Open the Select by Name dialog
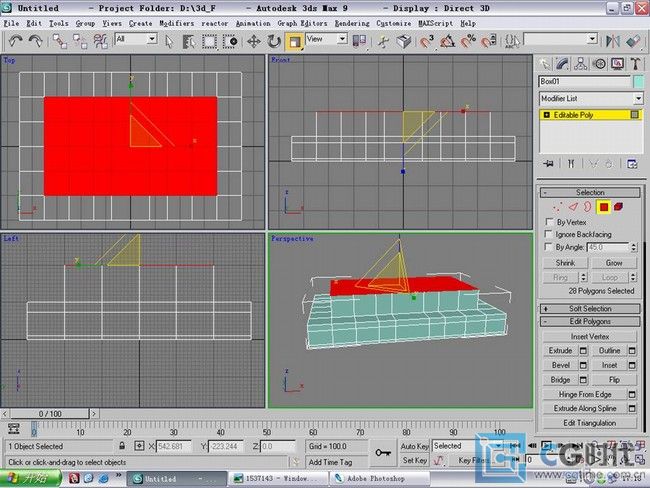650x488 pixels. (x=189, y=41)
